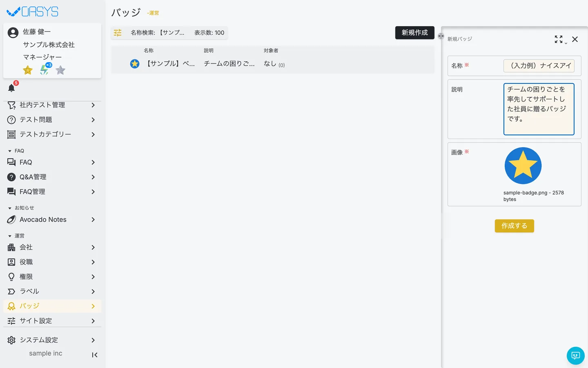Click the なし (0) target cell
588x368 pixels.
274,64
